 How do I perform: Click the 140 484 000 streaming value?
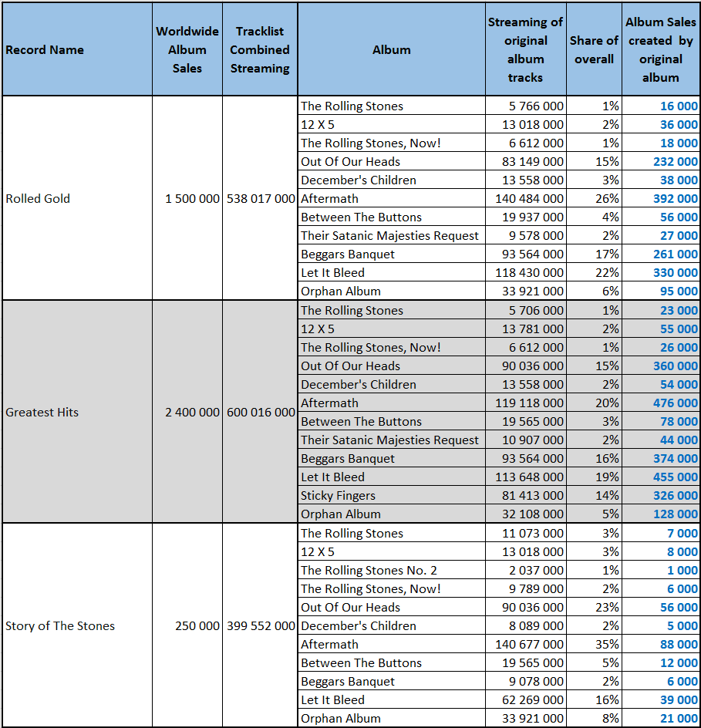[529, 199]
